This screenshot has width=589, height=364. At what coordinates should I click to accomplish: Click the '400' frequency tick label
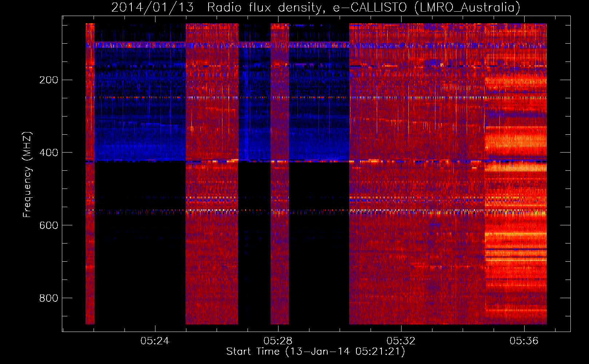point(48,153)
